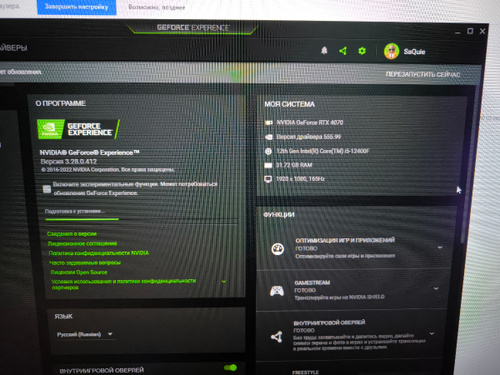Toggle the in-game overlay switch off

[230, 368]
